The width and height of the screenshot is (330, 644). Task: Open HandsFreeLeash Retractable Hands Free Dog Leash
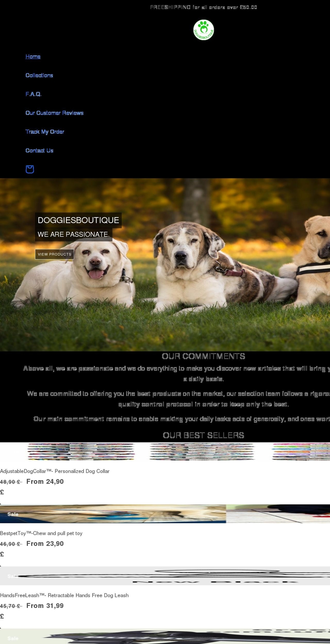(x=64, y=595)
